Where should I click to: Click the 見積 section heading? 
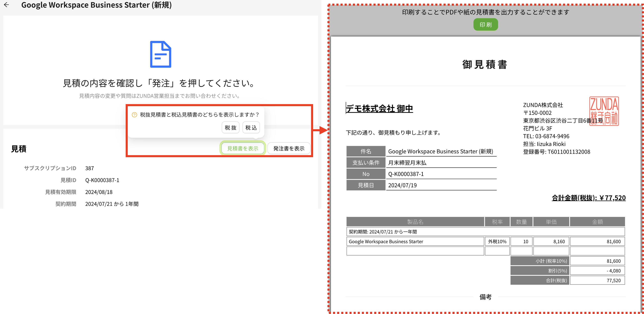(x=19, y=149)
